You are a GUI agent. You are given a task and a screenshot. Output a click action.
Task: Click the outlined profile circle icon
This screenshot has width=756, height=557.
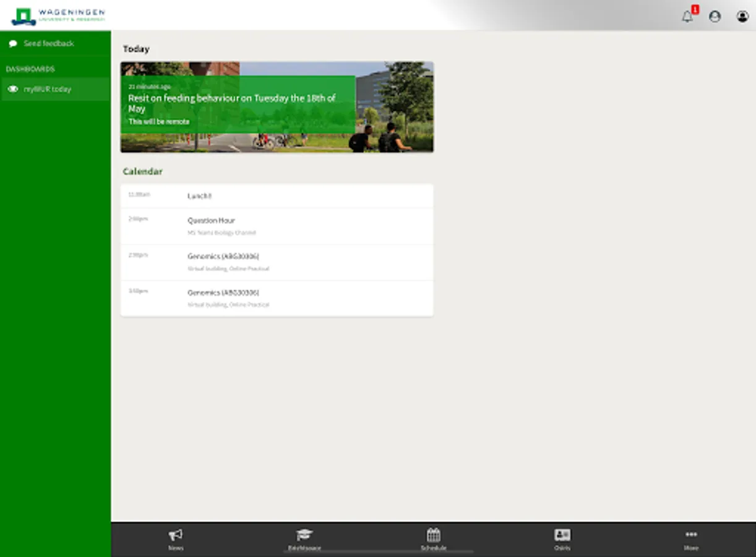coord(715,17)
